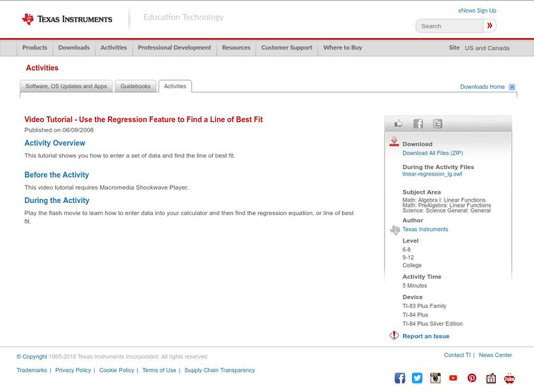This screenshot has height=392, width=534.
Task: Open the footer Pinterest icon
Action: point(472,378)
